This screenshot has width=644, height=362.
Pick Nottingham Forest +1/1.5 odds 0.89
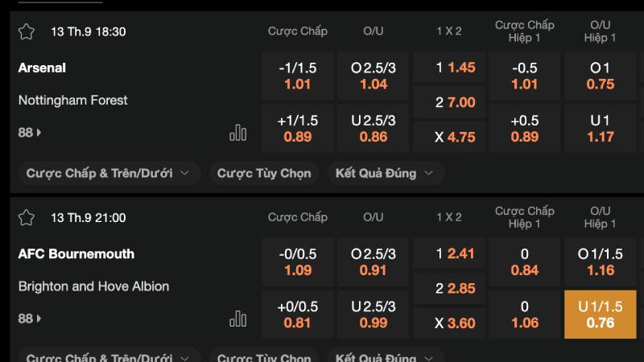point(298,129)
